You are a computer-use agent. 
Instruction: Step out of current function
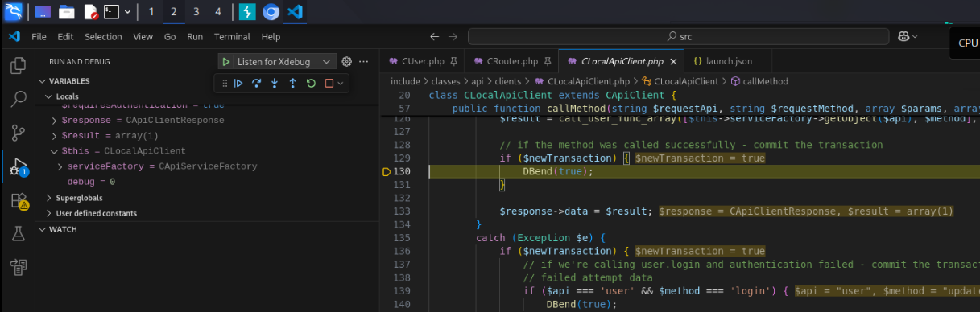[x=292, y=83]
